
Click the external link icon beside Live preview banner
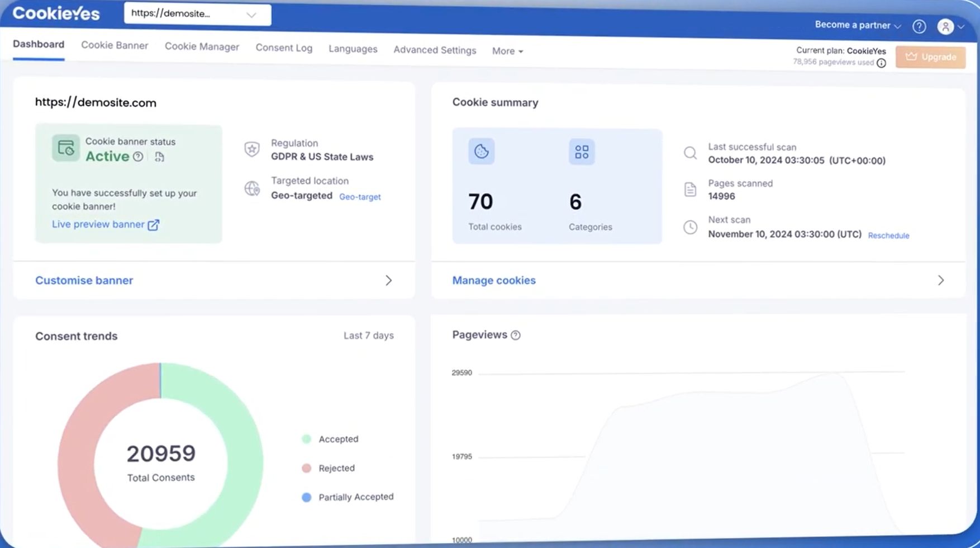coord(154,224)
